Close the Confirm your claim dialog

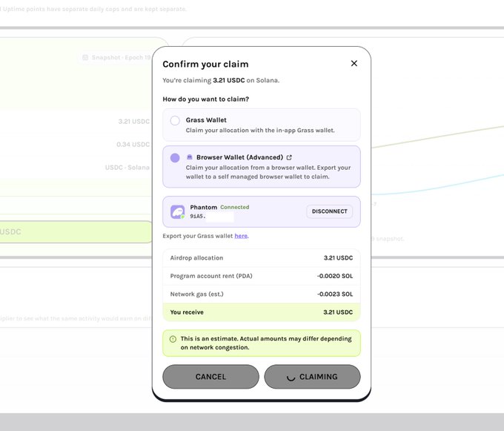coord(354,63)
